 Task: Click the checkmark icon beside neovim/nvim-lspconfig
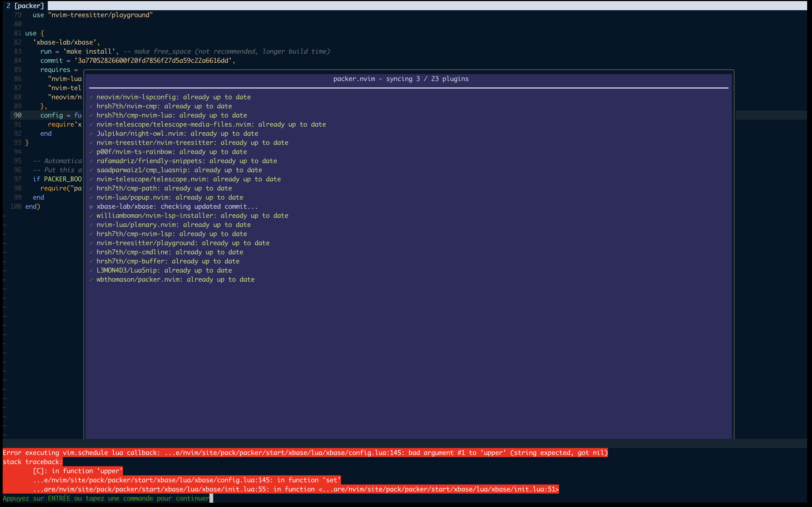pos(91,97)
